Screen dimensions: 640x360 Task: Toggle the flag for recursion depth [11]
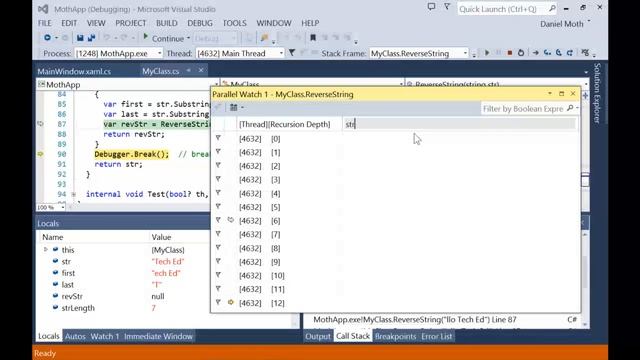click(218, 289)
